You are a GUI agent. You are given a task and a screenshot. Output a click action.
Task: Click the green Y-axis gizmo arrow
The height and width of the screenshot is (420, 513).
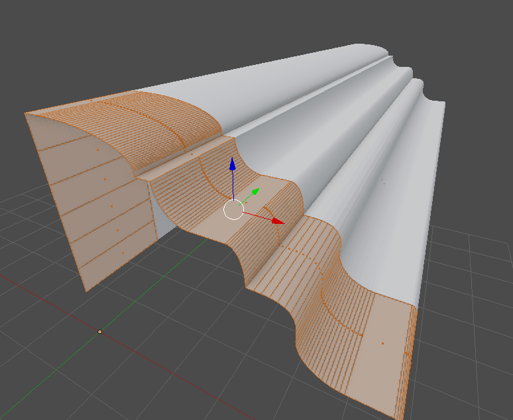click(x=256, y=191)
